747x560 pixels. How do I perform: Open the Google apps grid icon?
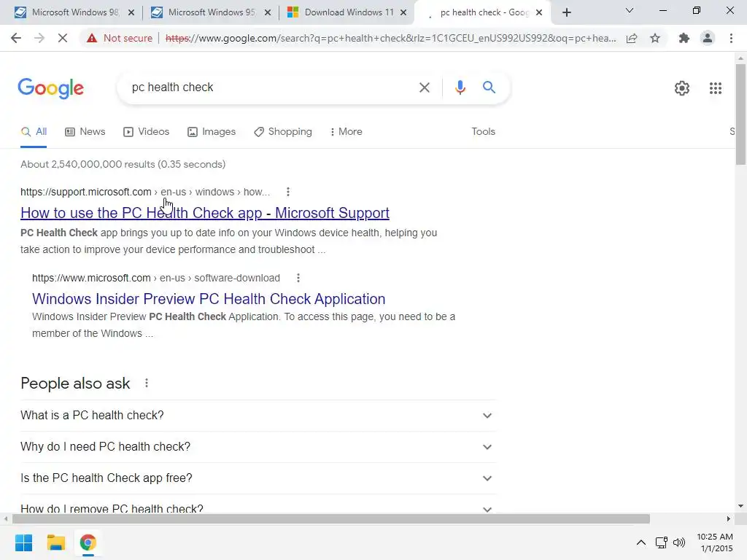[715, 88]
